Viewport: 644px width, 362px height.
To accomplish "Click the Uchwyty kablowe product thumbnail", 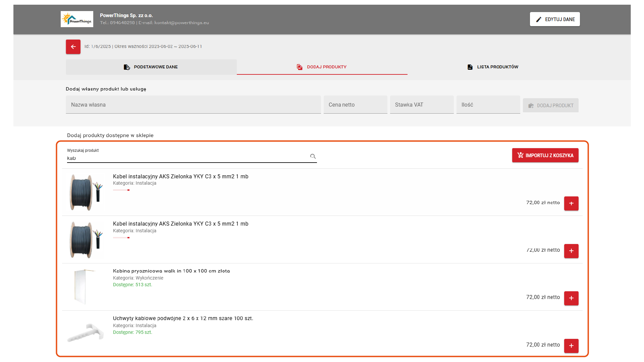I will tap(86, 333).
